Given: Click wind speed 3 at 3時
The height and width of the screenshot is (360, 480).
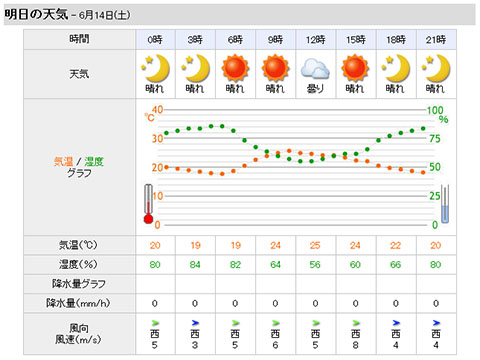Looking at the screenshot, I should pos(195,345).
